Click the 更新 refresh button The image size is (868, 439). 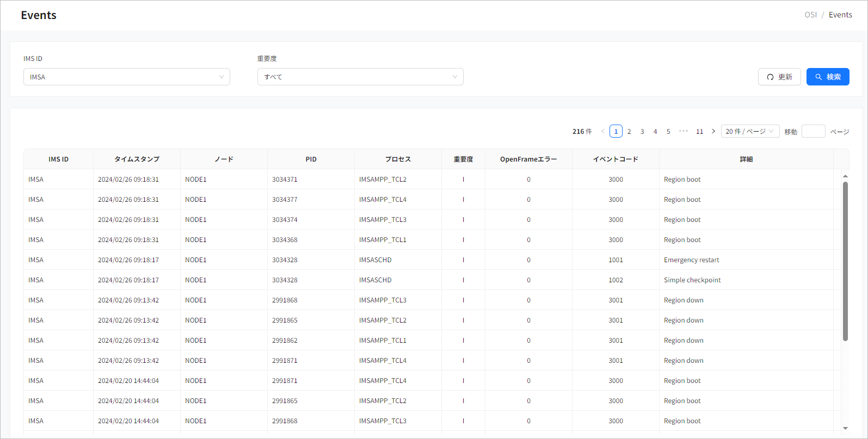point(779,77)
